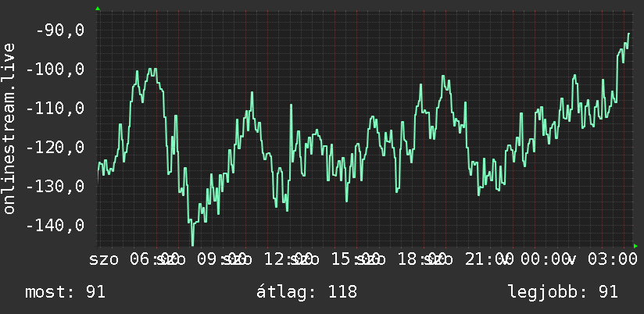The height and width of the screenshot is (314, 644).
Task: Select the 'legjobb: 91' best value text
Action: coord(563,292)
